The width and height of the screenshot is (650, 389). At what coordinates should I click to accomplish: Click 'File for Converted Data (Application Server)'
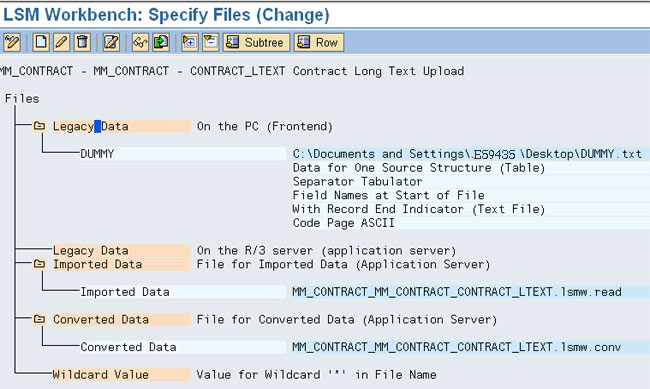click(x=347, y=319)
